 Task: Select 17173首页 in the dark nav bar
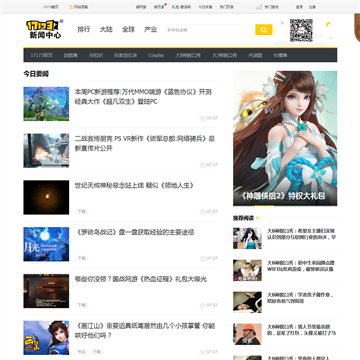[42, 55]
